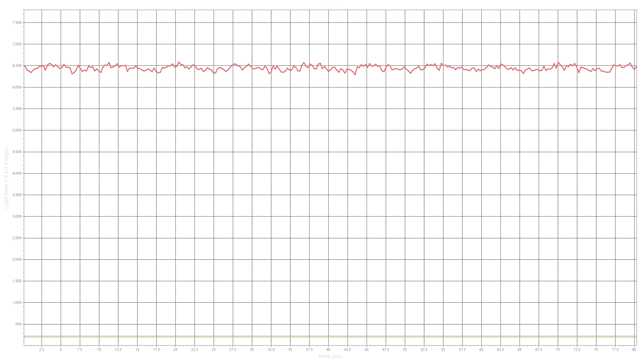
Task: Click the bottommost y-axis tick label
Action: coord(17,324)
